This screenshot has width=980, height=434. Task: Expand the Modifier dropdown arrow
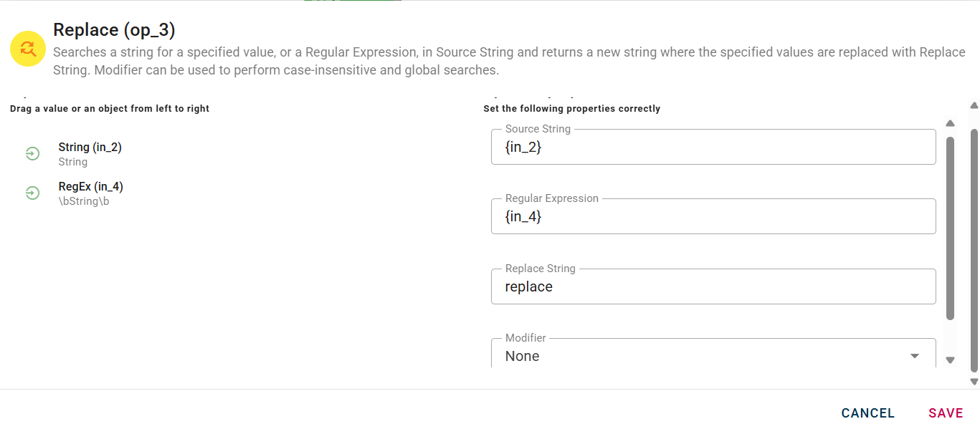coord(915,356)
